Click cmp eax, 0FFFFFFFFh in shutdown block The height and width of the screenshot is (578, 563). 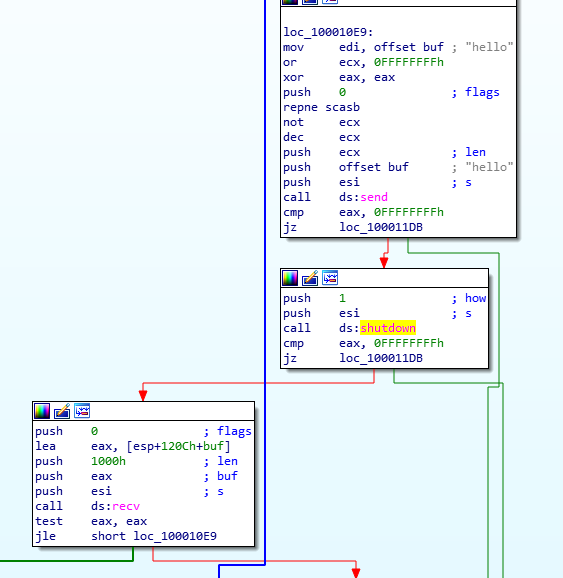click(x=363, y=343)
